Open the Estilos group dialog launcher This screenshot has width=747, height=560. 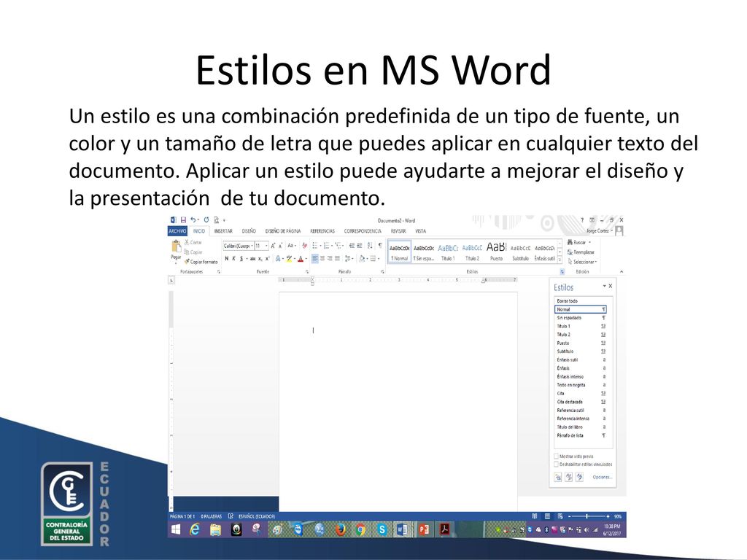point(562,271)
